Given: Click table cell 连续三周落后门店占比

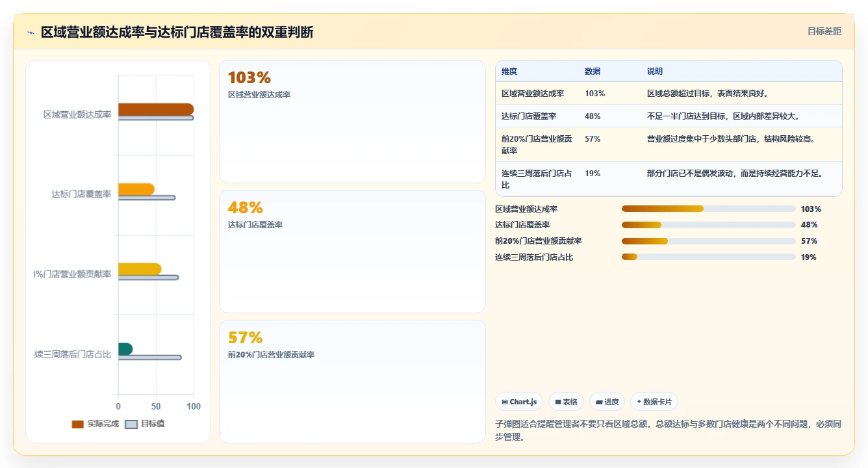Looking at the screenshot, I should (537, 179).
